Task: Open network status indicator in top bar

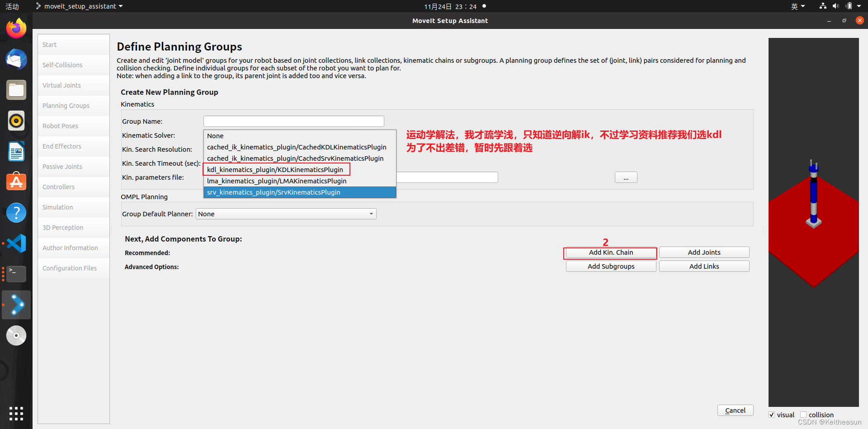Action: [x=823, y=6]
